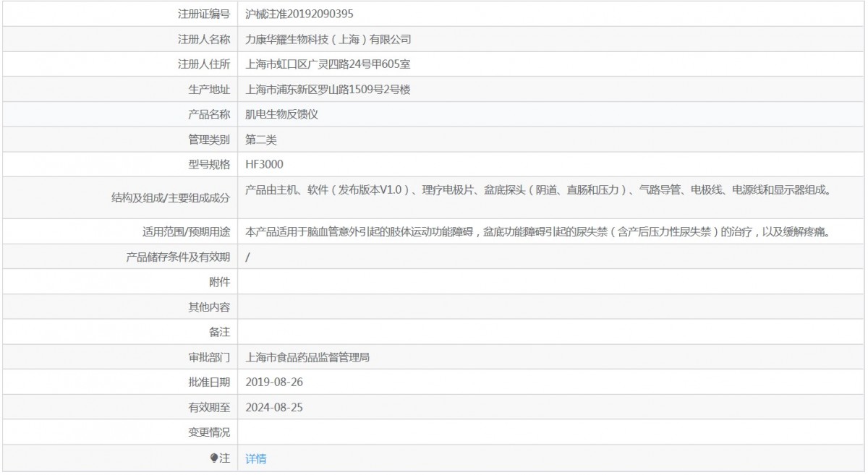This screenshot has height=475, width=868.
Task: Click management category value 第二类
Action: [261, 140]
